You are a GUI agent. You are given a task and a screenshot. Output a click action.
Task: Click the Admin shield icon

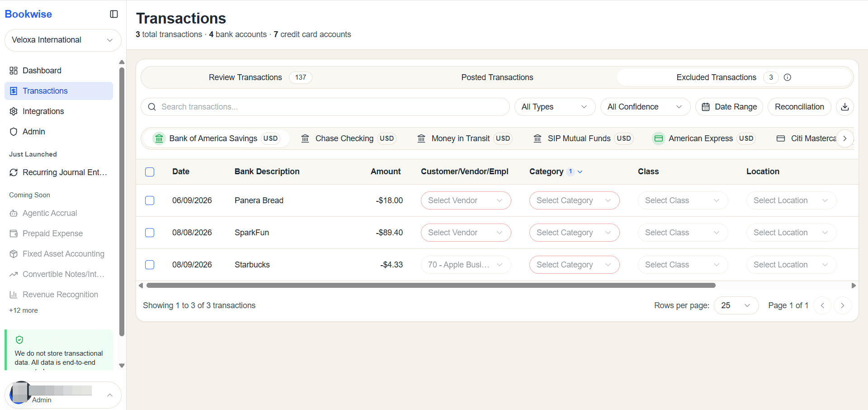pos(14,132)
